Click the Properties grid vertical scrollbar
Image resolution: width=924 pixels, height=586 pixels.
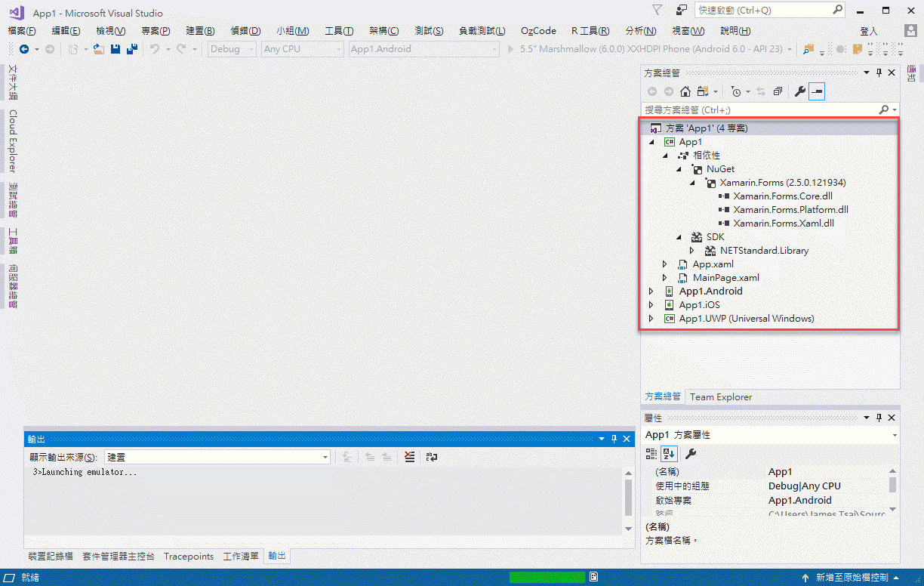tap(893, 491)
